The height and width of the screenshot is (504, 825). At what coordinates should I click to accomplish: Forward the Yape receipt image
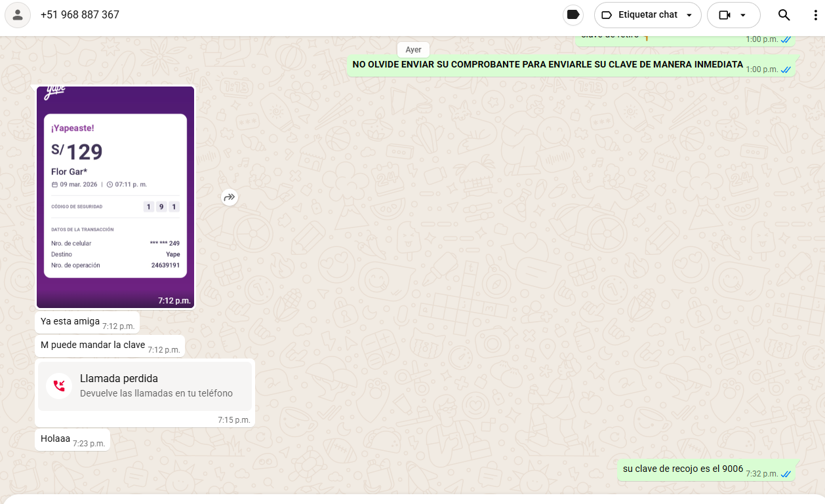(229, 197)
